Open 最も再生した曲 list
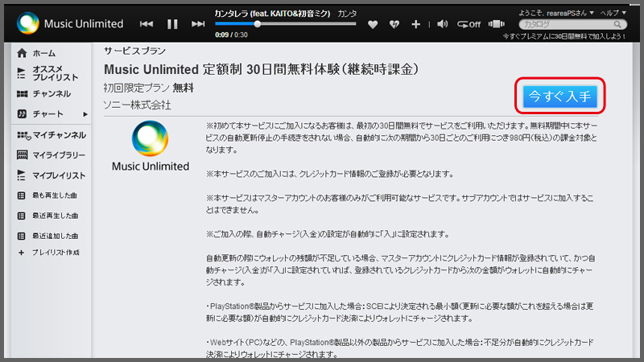Viewport: 644px width, 362px height. (47, 195)
